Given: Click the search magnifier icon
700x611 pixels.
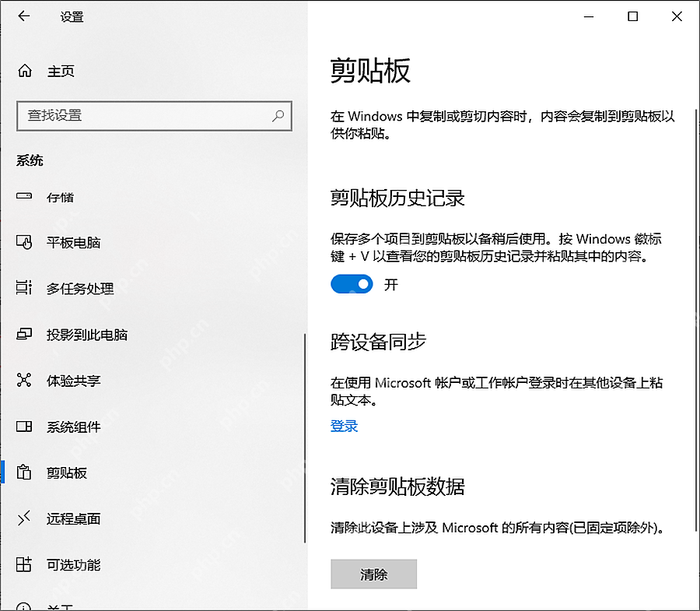Looking at the screenshot, I should [x=278, y=116].
